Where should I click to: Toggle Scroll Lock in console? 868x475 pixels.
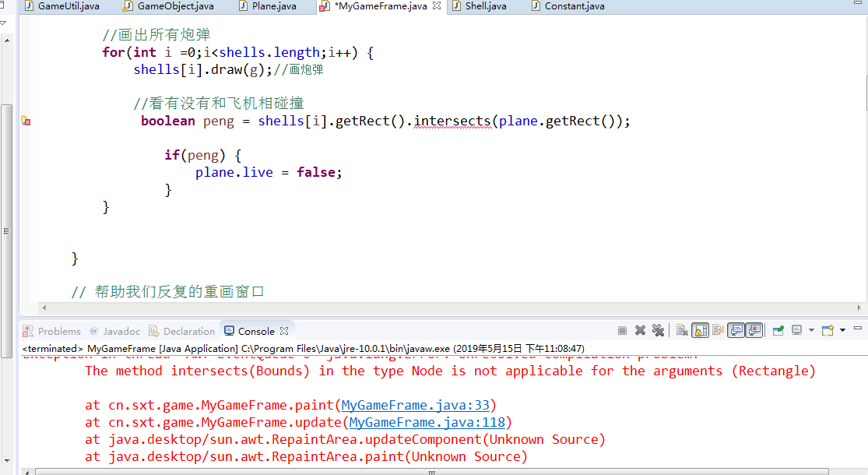[x=701, y=330]
